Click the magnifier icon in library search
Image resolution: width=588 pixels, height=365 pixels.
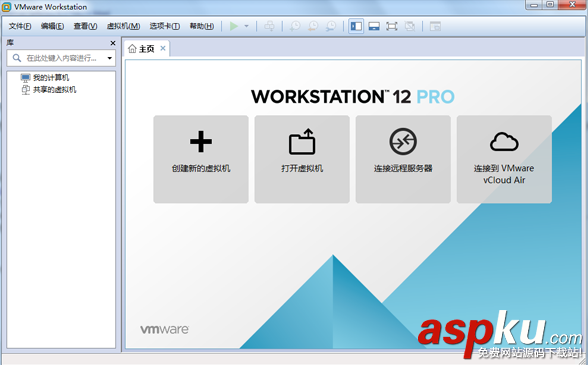point(16,58)
